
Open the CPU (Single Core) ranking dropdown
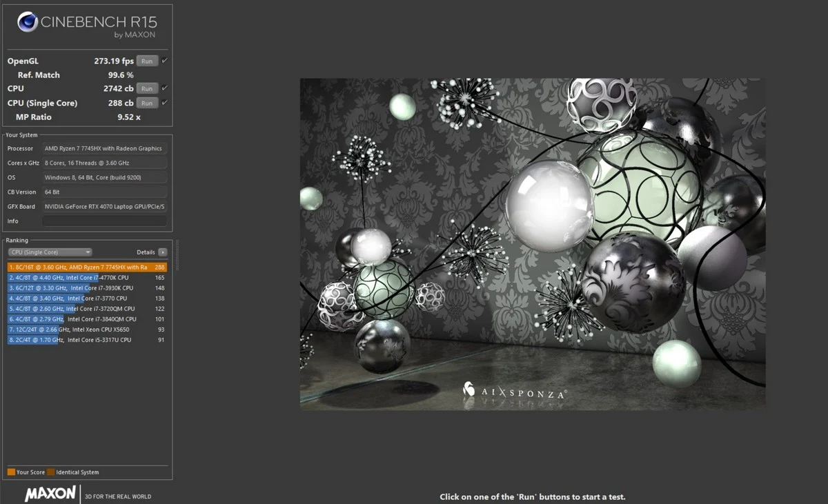point(50,252)
